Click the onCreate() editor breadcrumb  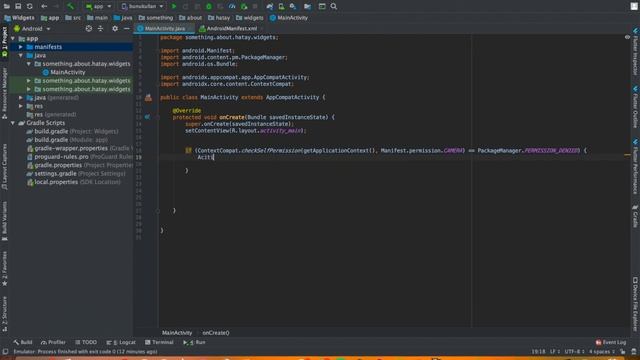[x=216, y=333]
